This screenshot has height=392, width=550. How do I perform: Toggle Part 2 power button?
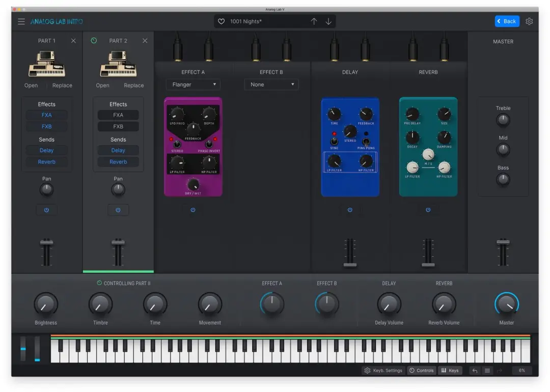pos(118,210)
